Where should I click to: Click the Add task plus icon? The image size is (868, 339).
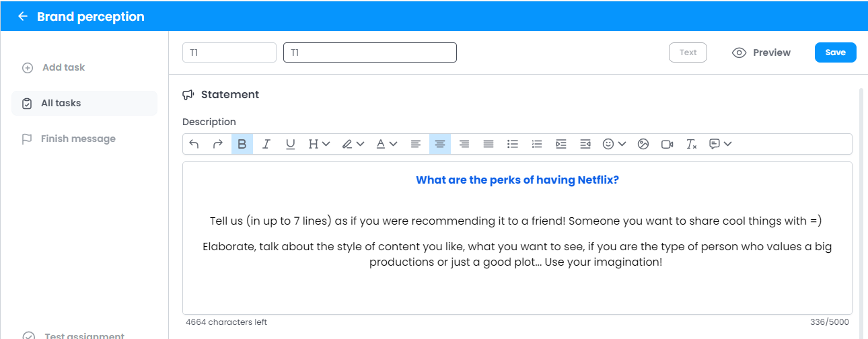point(28,68)
